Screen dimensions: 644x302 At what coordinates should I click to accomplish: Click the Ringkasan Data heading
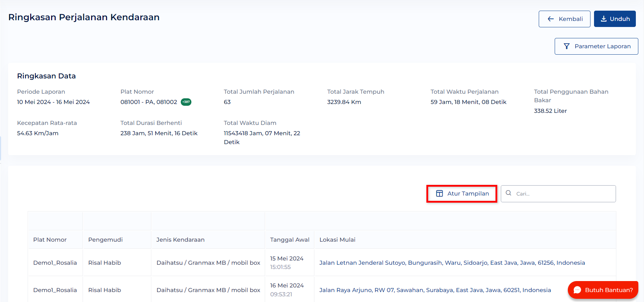pos(46,76)
